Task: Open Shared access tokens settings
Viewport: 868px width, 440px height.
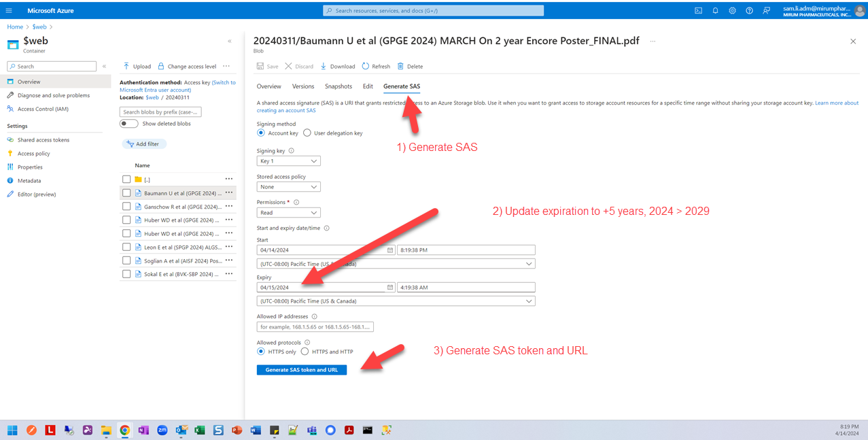Action: (x=44, y=140)
